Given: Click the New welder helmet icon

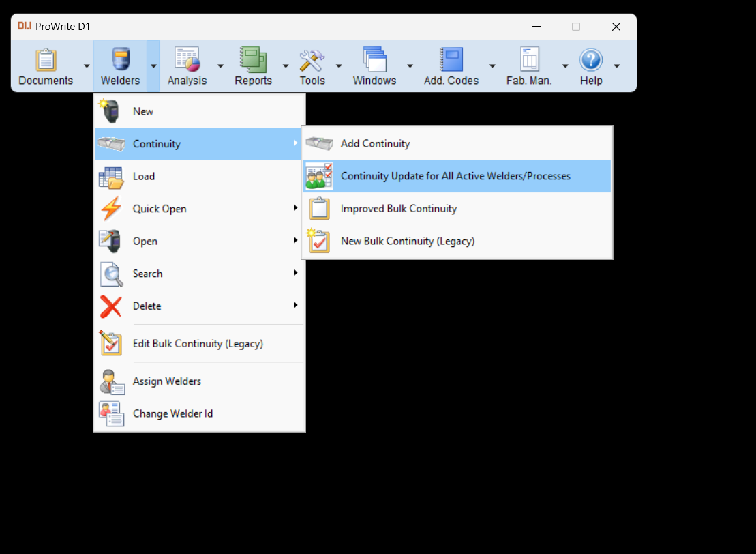Looking at the screenshot, I should coord(110,111).
